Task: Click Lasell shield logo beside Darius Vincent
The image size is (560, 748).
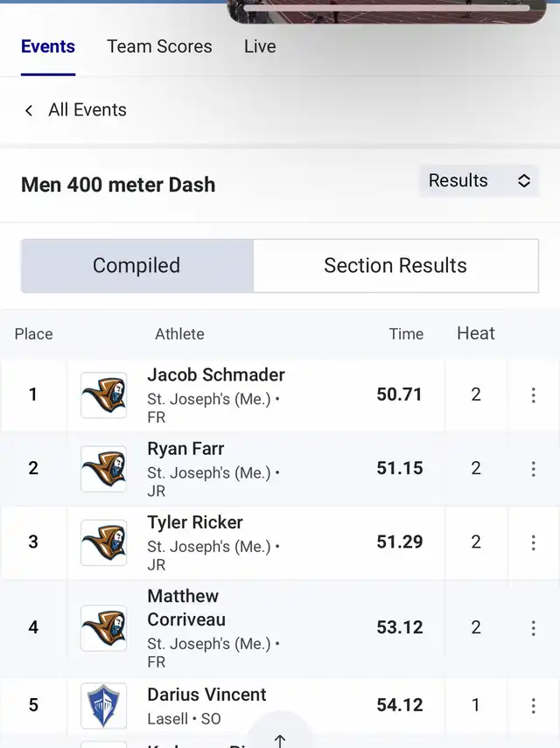Action: [103, 705]
